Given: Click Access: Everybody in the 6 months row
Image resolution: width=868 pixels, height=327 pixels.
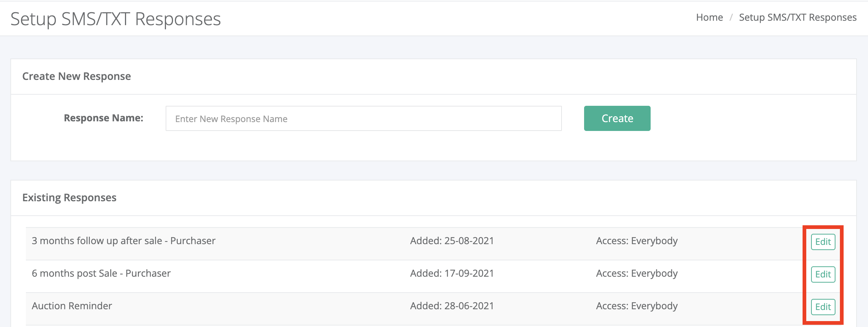Looking at the screenshot, I should 637,273.
